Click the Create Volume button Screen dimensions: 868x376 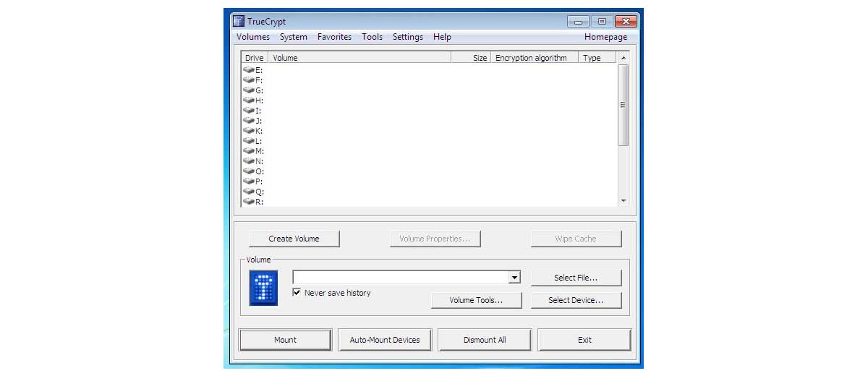294,239
